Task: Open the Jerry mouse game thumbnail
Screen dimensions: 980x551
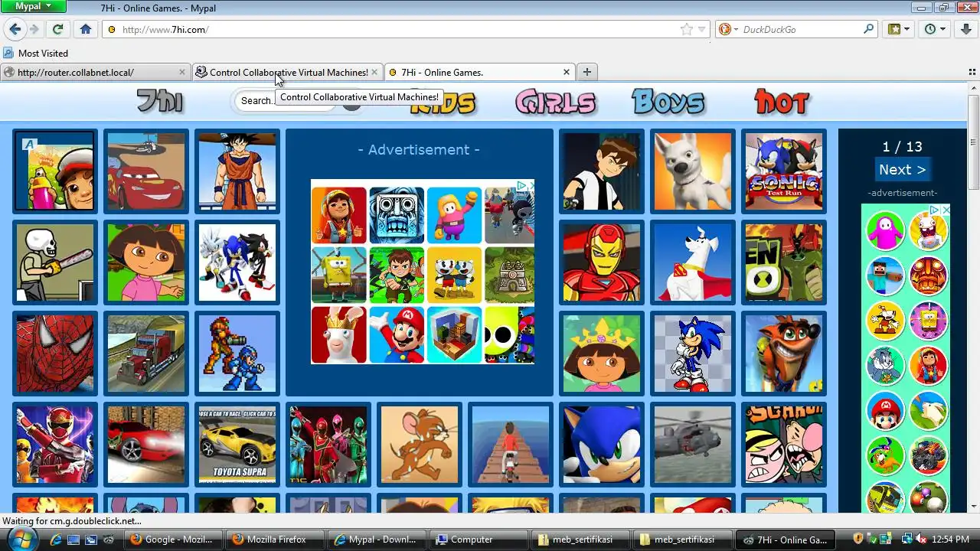Action: point(420,445)
